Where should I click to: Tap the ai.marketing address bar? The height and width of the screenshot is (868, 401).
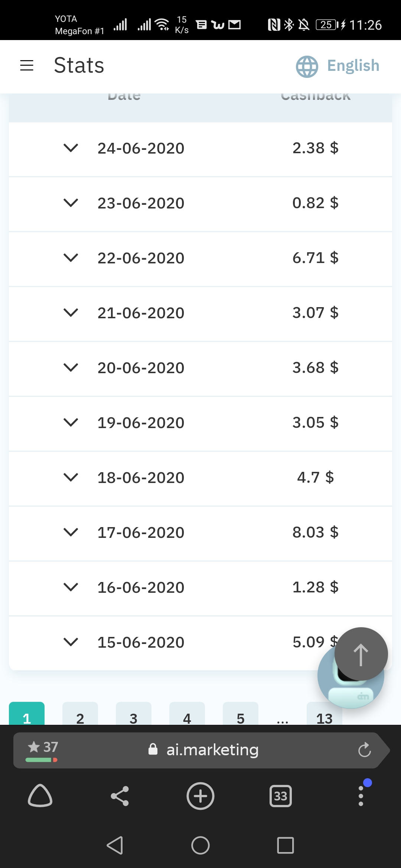(212, 750)
